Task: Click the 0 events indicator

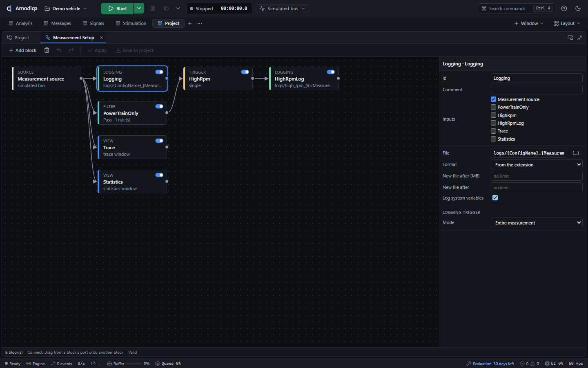Action: [x=61, y=364]
